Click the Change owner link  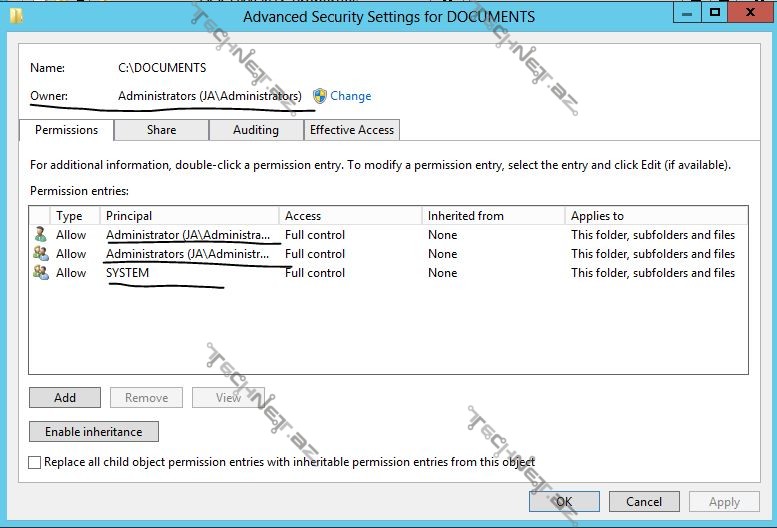[x=350, y=96]
